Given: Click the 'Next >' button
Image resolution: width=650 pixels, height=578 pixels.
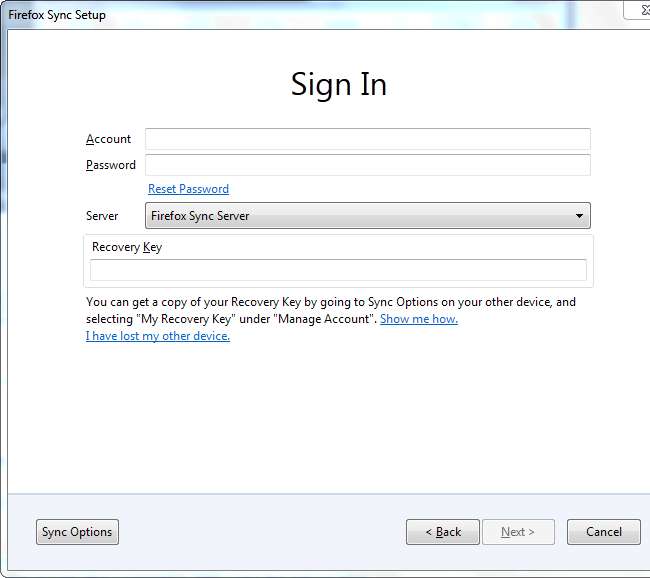Looking at the screenshot, I should click(x=518, y=532).
